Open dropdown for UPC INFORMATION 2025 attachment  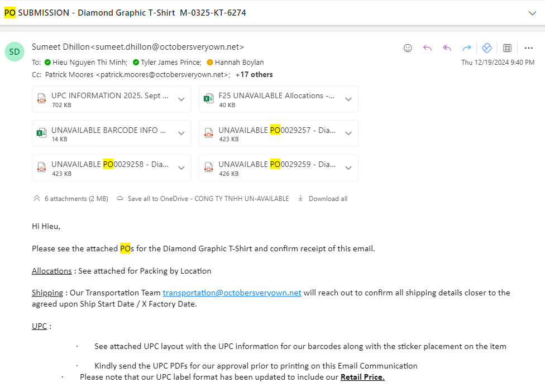(181, 99)
